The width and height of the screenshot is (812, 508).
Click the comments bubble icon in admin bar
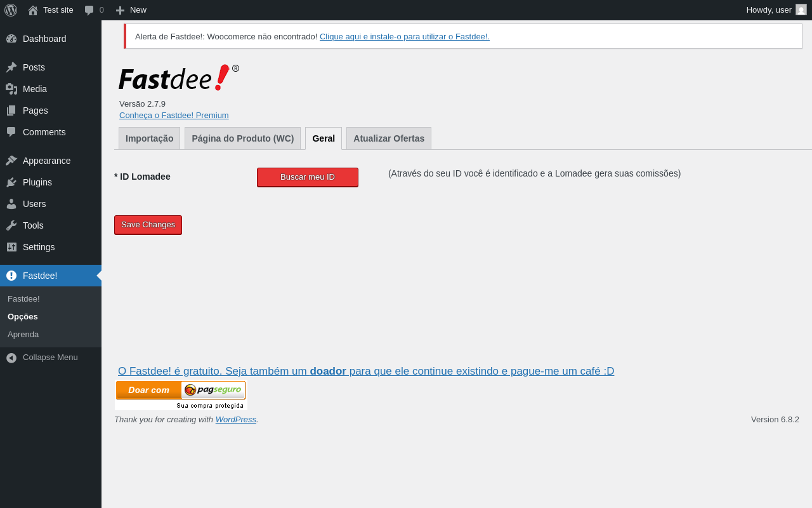tap(89, 10)
